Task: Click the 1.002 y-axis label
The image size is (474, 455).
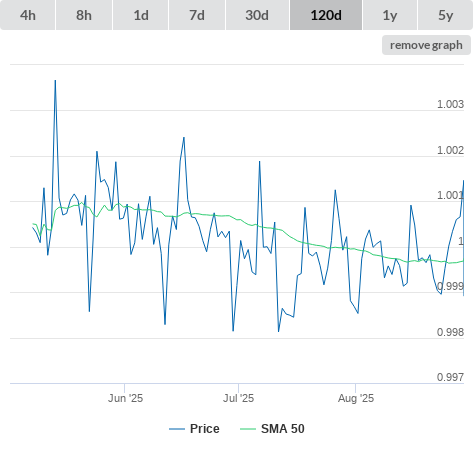Action: [x=450, y=150]
